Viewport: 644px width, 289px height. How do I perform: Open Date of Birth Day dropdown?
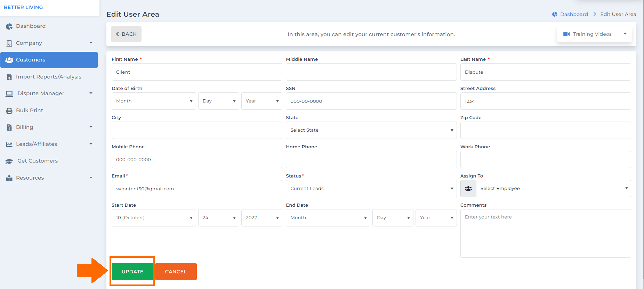[219, 101]
